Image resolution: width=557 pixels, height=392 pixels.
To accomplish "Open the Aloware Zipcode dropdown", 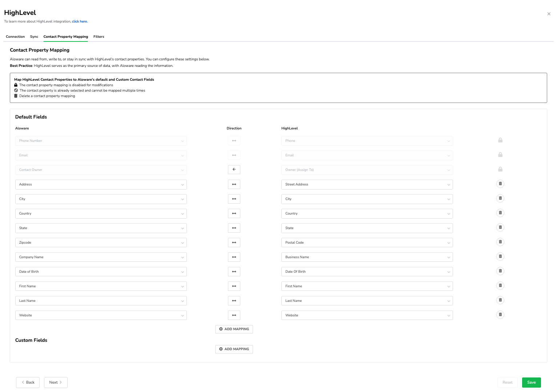I will [x=101, y=243].
